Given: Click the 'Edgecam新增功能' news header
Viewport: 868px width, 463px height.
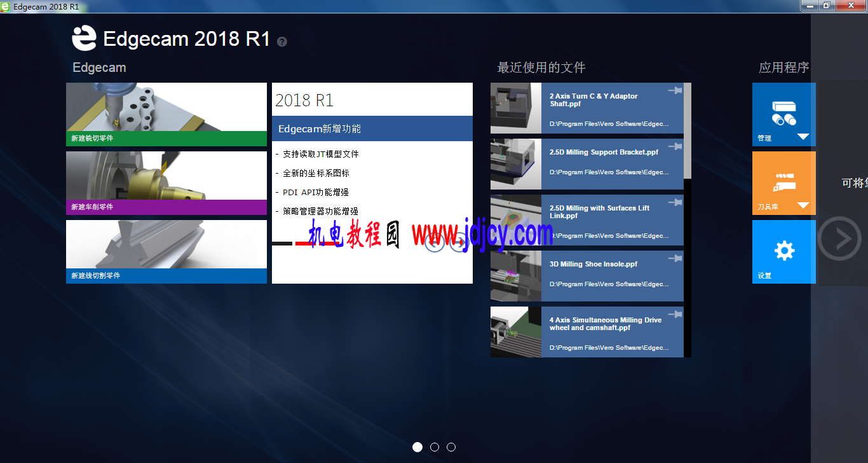Looking at the screenshot, I should [x=372, y=128].
